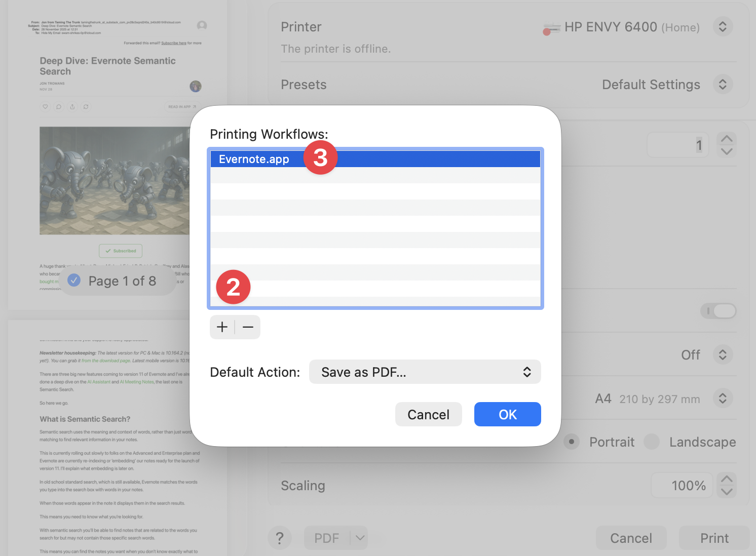Select the Landscape orientation option
The image size is (756, 556).
click(x=651, y=442)
